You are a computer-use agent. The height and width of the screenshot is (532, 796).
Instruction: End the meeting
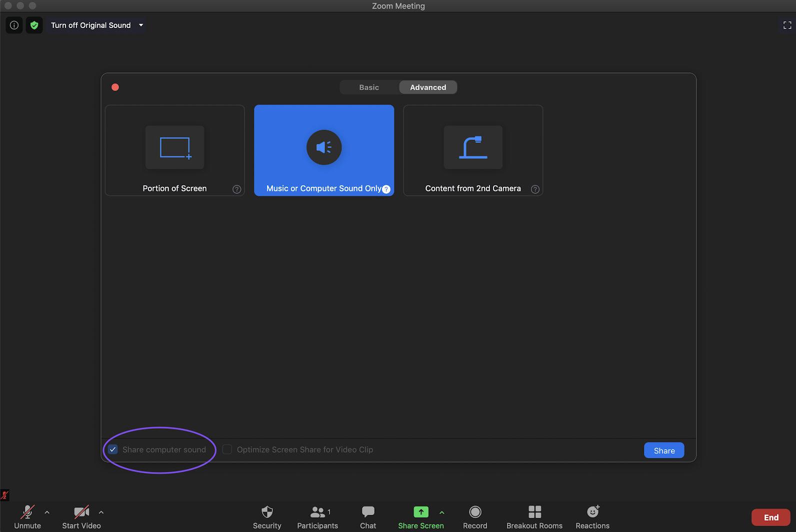point(770,518)
